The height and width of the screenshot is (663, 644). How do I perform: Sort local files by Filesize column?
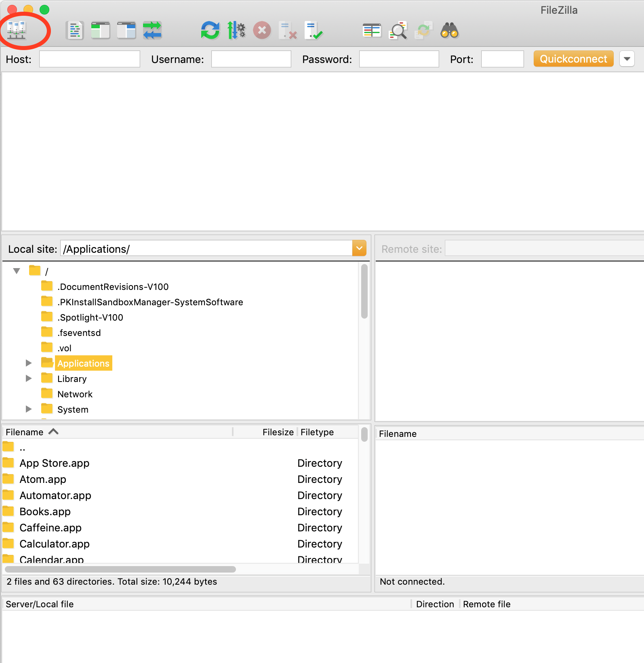[278, 432]
